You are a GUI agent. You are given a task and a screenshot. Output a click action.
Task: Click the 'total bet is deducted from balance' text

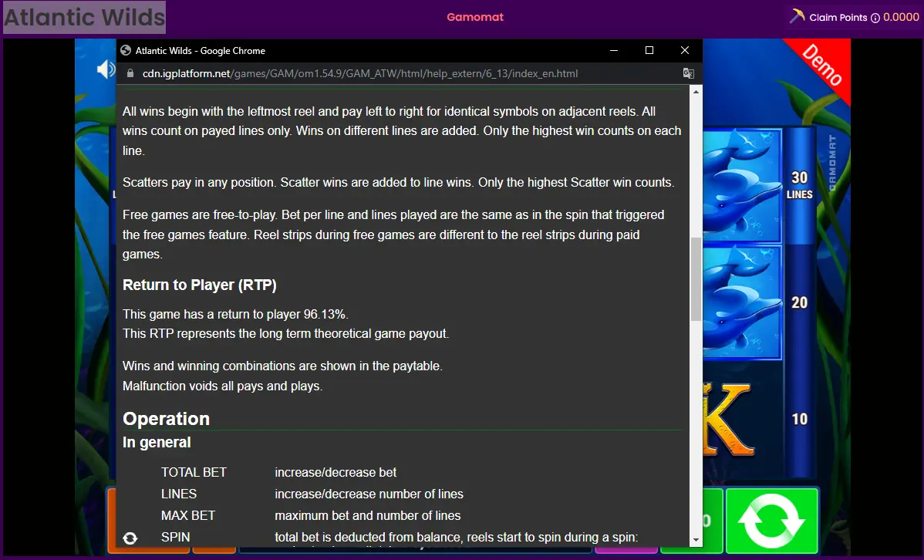(x=456, y=537)
